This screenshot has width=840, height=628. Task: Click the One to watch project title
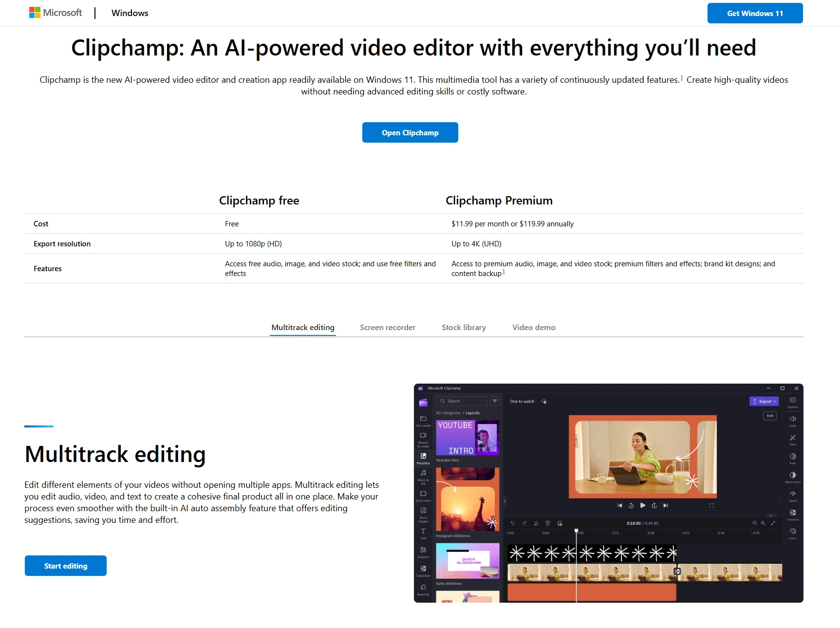[522, 401]
